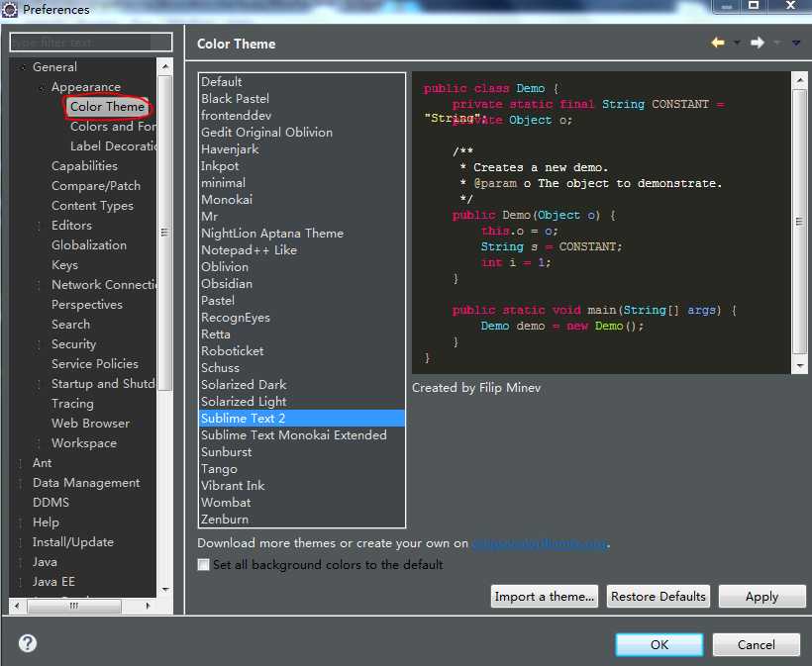Choose the Zenburn theme
The image size is (812, 666).
[x=302, y=519]
